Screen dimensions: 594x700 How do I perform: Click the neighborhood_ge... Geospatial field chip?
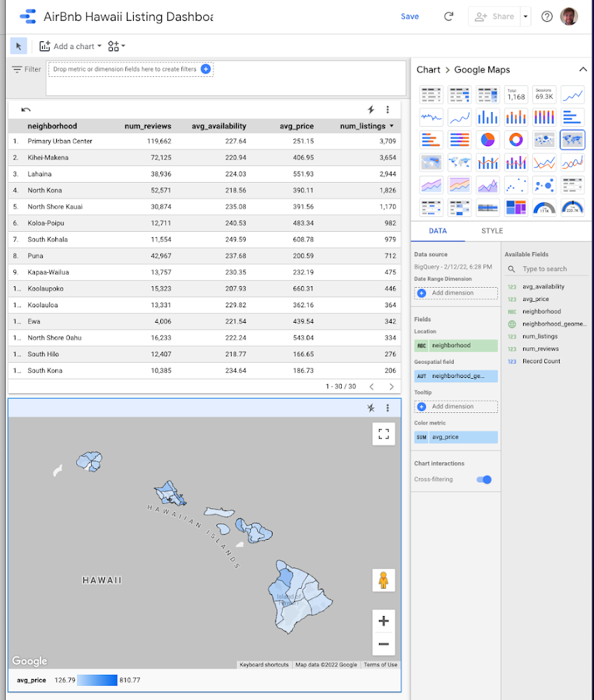pos(456,376)
